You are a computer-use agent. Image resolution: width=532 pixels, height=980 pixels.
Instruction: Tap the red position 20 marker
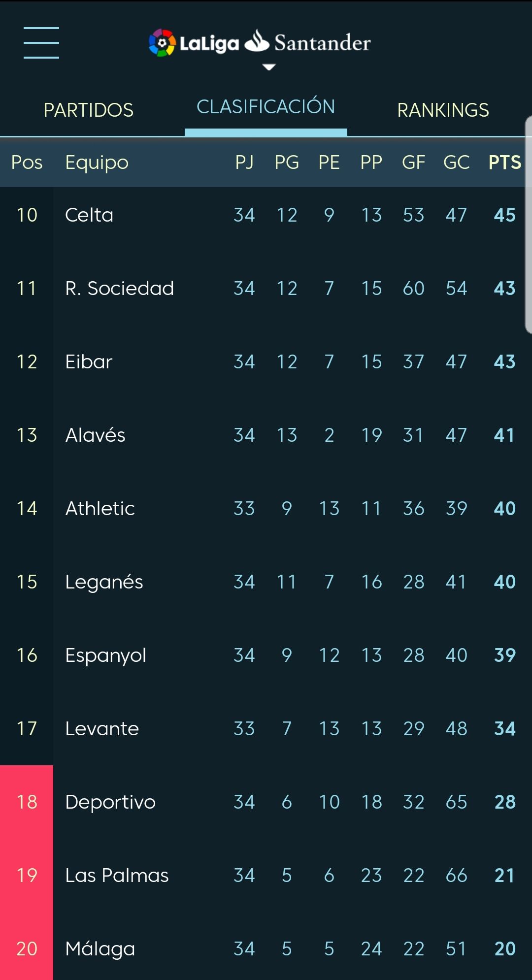(x=27, y=948)
